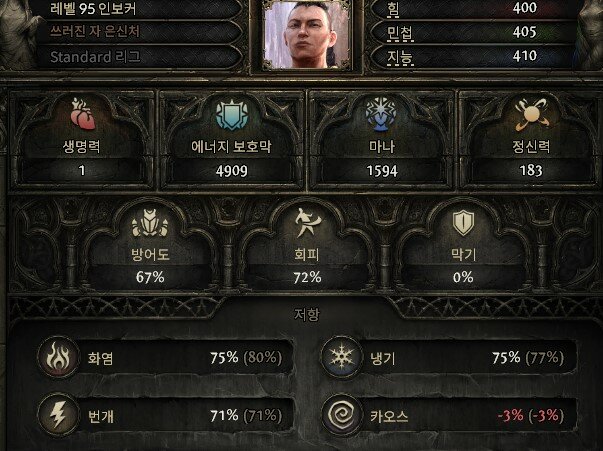Click the character portrait image

(307, 35)
